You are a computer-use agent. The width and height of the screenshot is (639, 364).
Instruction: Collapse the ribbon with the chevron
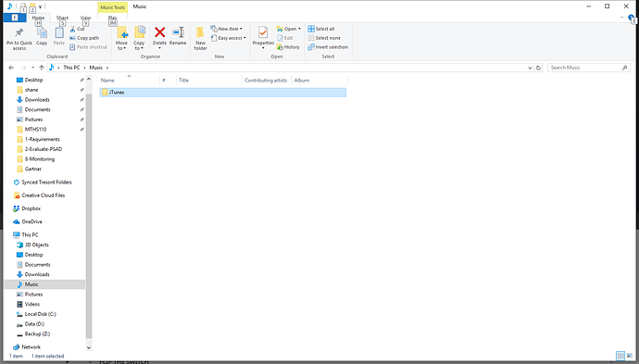[622, 18]
